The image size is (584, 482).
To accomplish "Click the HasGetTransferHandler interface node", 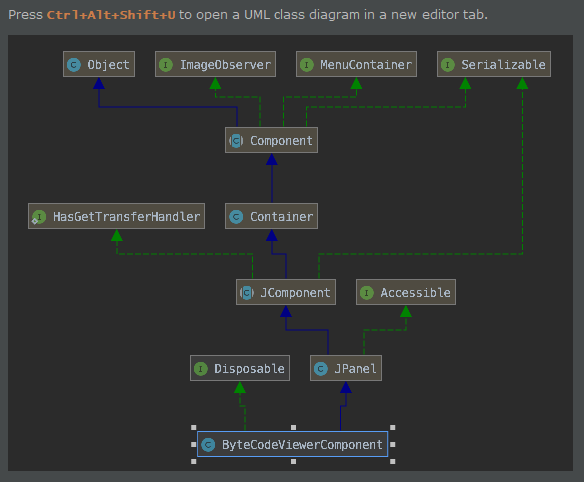I will coord(117,216).
